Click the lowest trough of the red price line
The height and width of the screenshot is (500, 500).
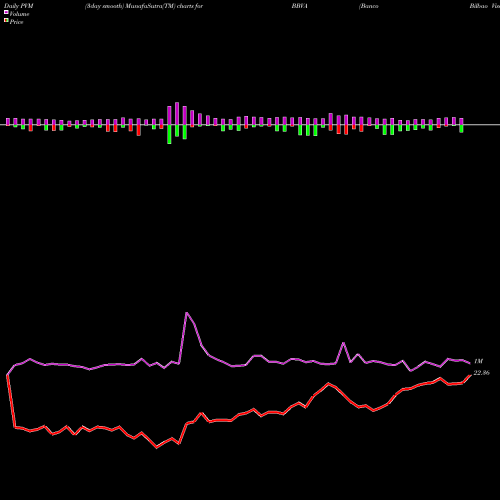(x=157, y=448)
